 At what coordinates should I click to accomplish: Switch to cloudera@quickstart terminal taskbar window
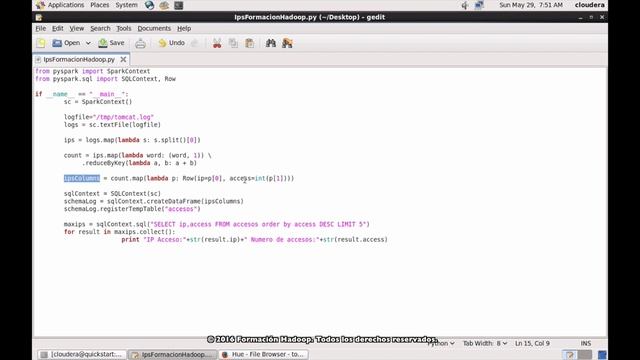82,354
